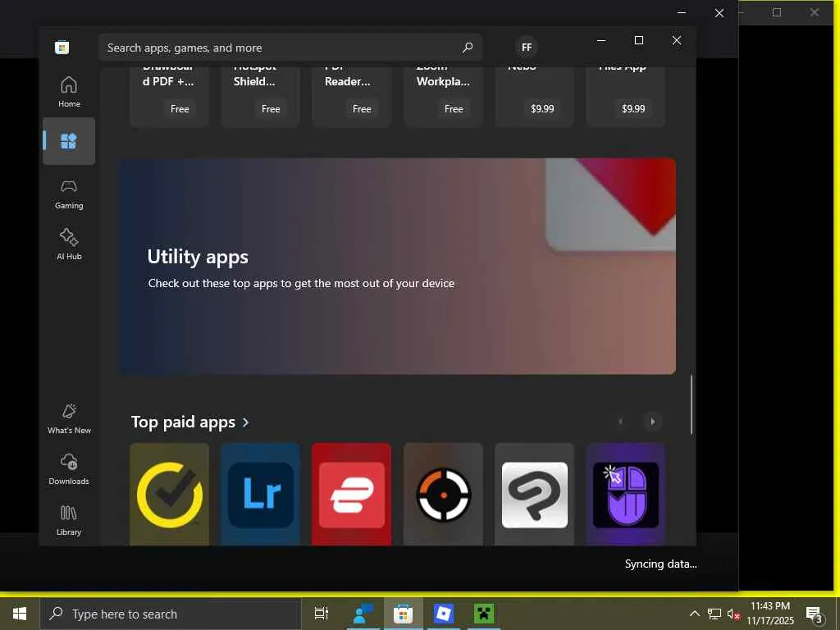Open Roblox from the taskbar
The image size is (840, 630).
[444, 614]
